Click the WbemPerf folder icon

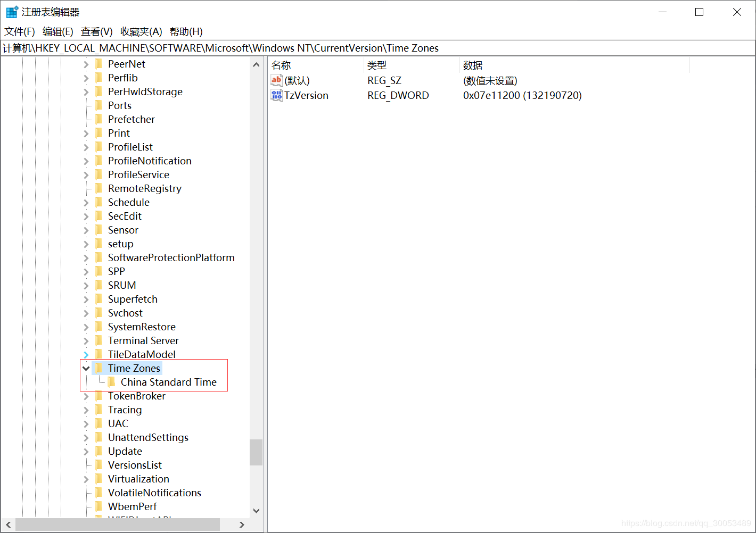(98, 506)
